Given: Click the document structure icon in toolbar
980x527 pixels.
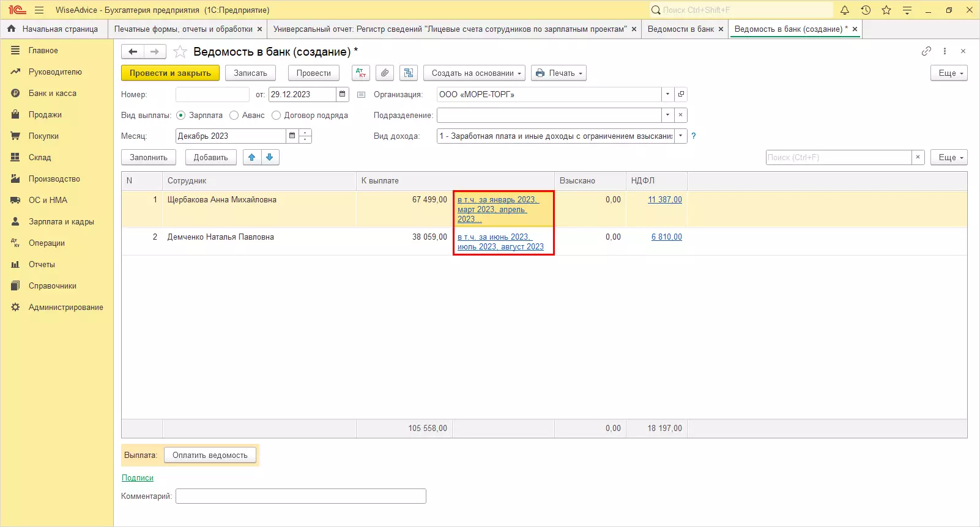Looking at the screenshot, I should click(x=408, y=73).
